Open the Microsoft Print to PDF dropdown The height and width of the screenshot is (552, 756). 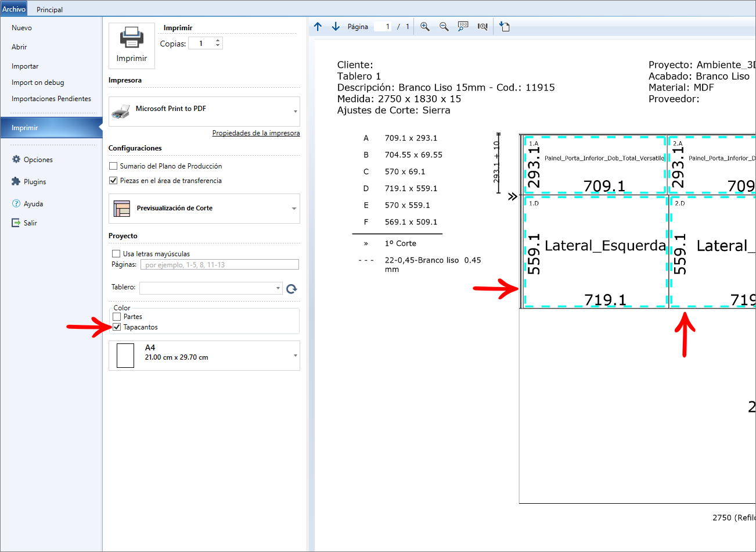pos(204,112)
